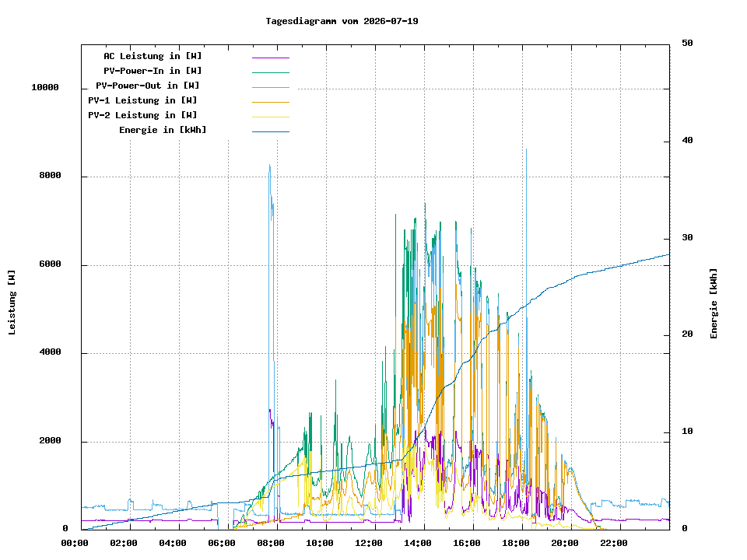This screenshot has height=560, width=747.
Task: Click the left axis value "8000"
Action: 50,176
